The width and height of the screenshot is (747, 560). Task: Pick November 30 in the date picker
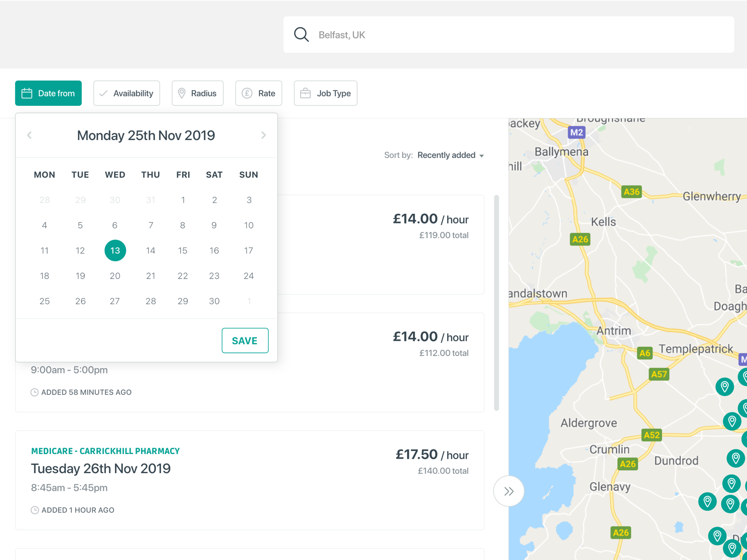click(214, 301)
